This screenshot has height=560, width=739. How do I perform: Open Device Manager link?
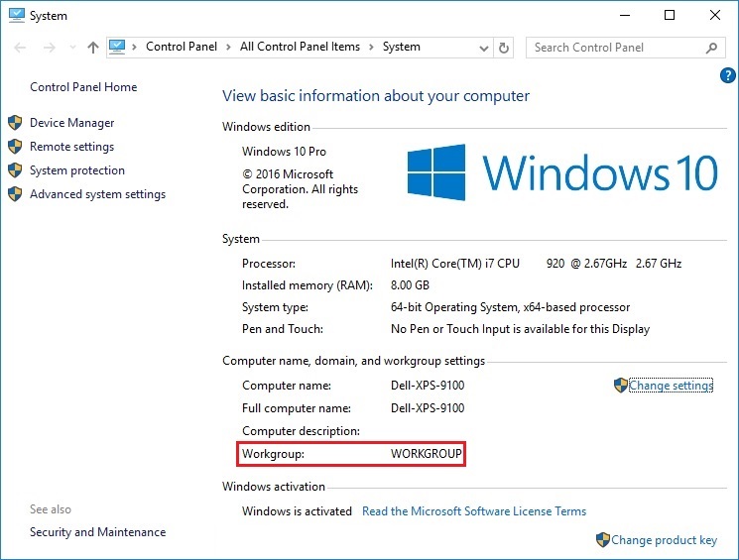coord(71,123)
